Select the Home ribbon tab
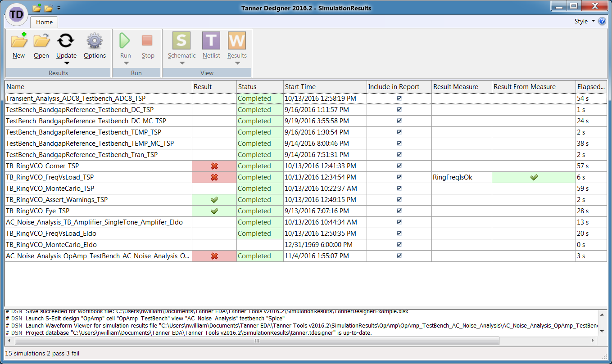Viewport: 612px width, 364px height. pyautogui.click(x=44, y=22)
